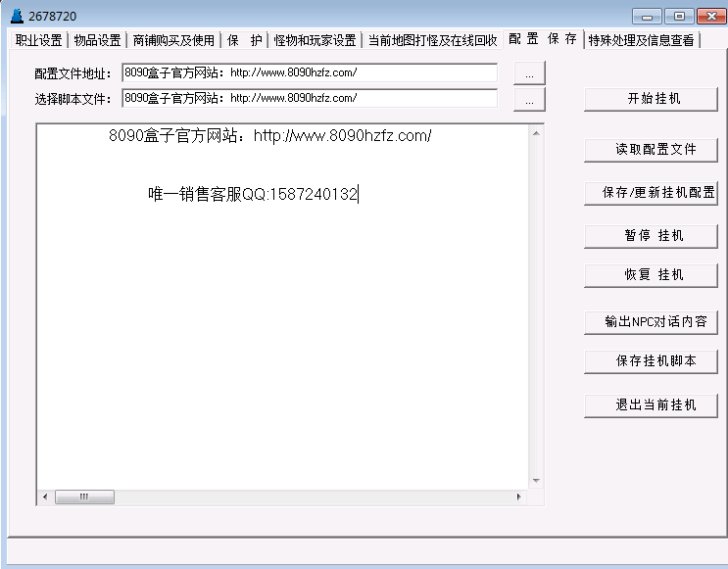Switch to the 物品设置 tab
The width and height of the screenshot is (728, 569).
pos(97,40)
